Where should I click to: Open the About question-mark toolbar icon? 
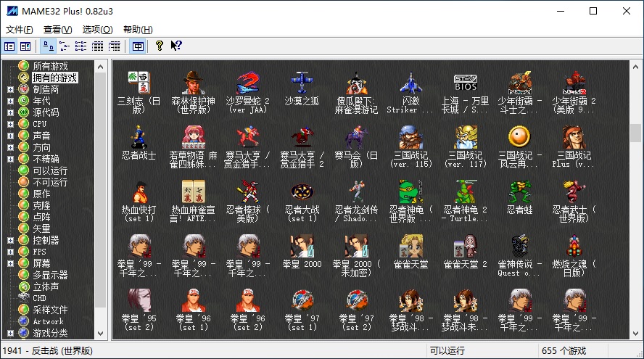point(160,46)
